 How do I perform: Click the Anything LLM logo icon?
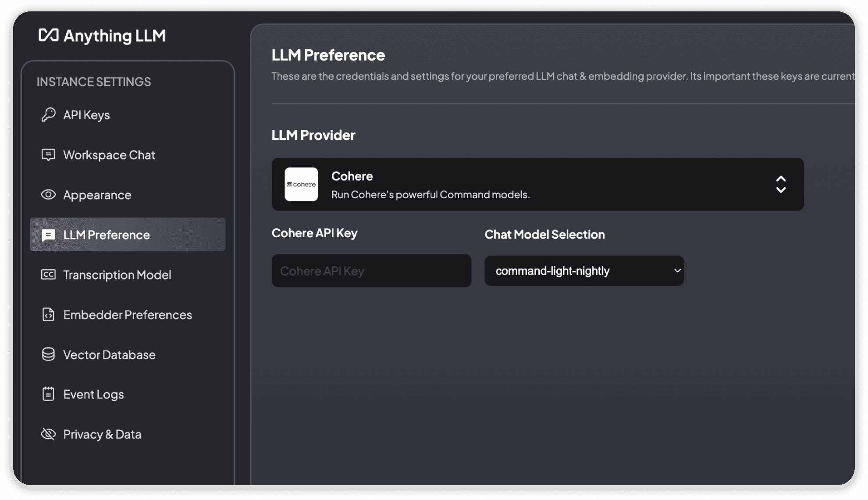pos(48,35)
